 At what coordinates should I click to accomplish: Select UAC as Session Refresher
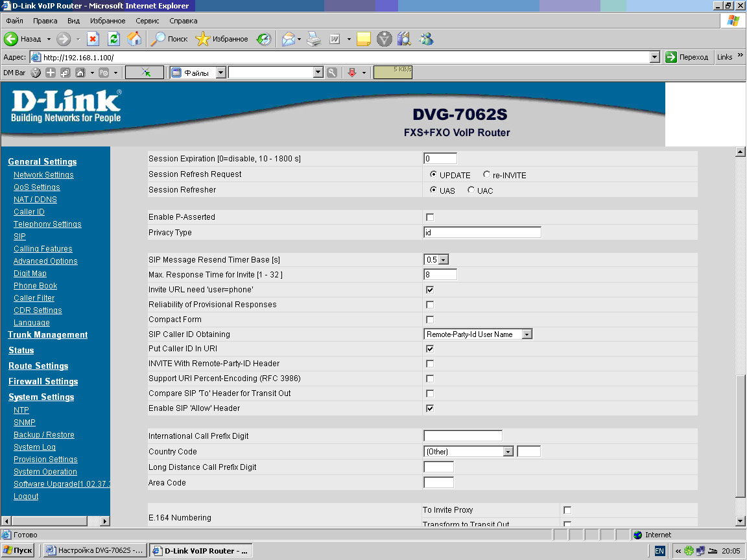coord(471,191)
